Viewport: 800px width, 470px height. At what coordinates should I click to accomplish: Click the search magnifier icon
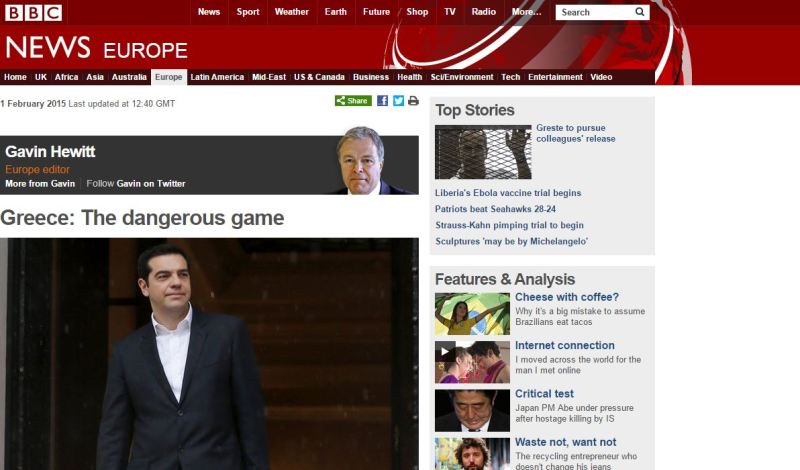coord(639,12)
